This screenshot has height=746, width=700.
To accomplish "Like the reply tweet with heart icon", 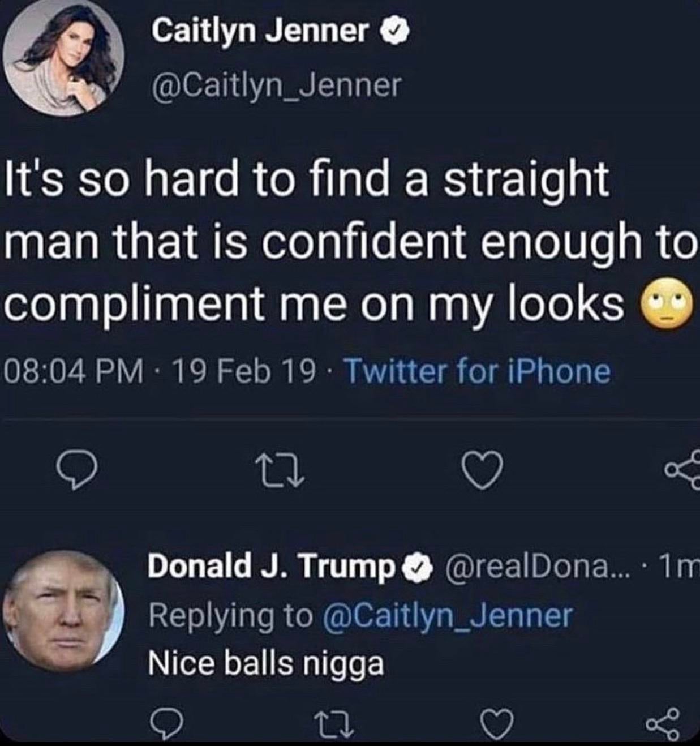I will (498, 723).
